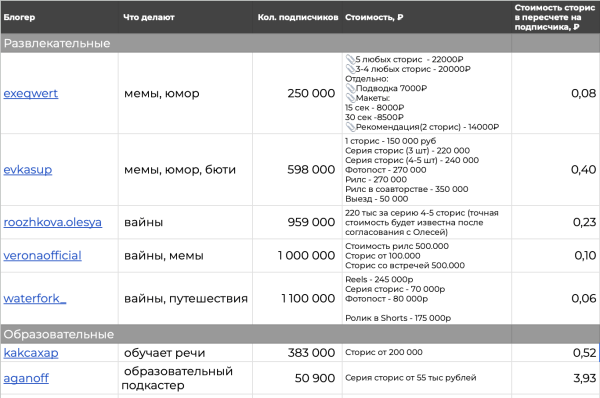The width and height of the screenshot is (600, 398).
Task: Select the 250 000 subscribers cell
Action: tap(297, 93)
